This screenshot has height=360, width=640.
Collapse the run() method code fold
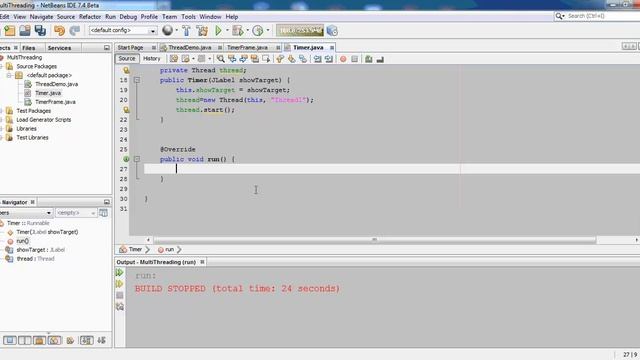[137, 159]
